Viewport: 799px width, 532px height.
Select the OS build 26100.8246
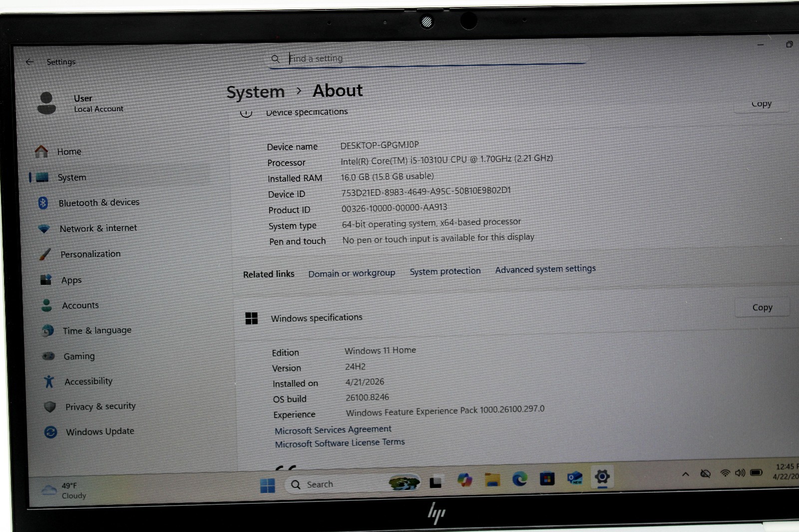point(367,398)
